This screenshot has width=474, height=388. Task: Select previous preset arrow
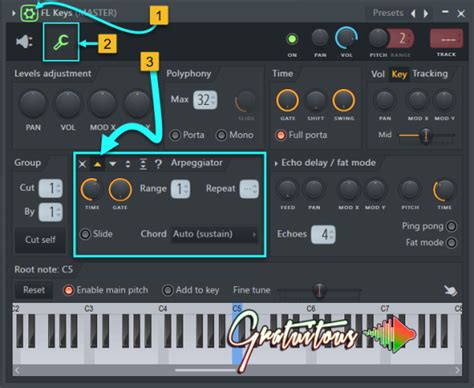413,14
